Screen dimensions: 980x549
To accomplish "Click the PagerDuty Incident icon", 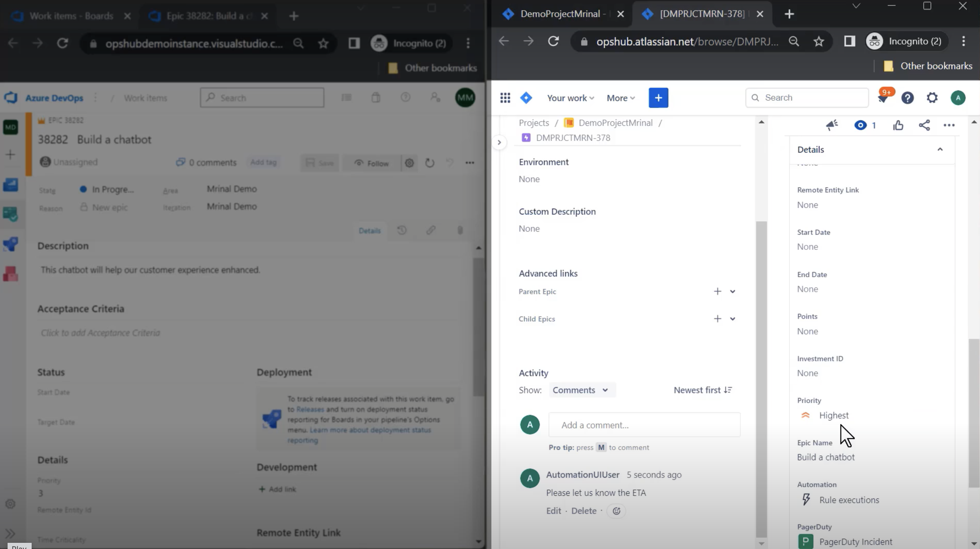I will tap(806, 541).
